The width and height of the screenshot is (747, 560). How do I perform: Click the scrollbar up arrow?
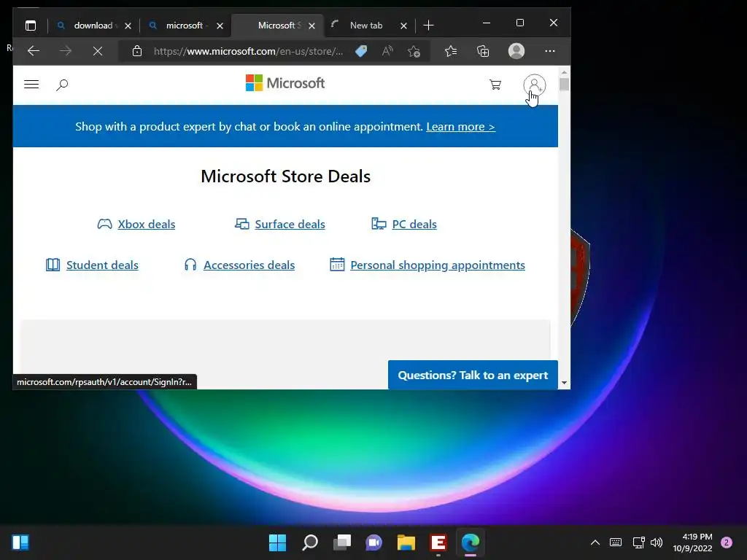point(564,72)
